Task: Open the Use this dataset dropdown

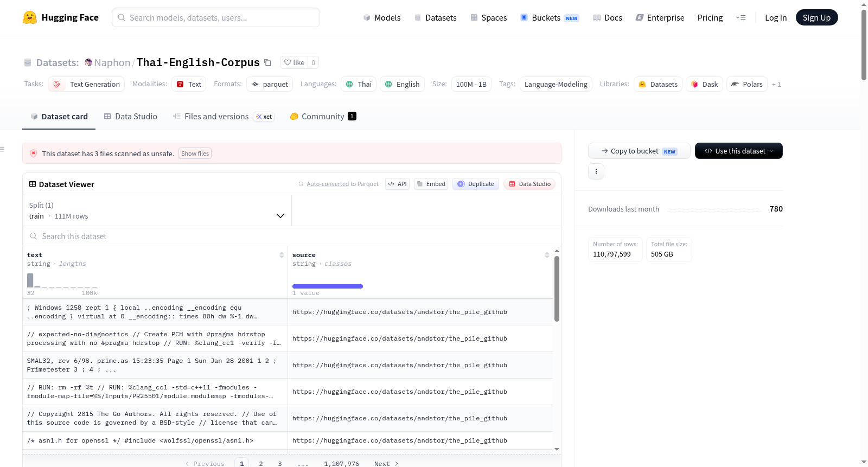Action: pyautogui.click(x=738, y=151)
